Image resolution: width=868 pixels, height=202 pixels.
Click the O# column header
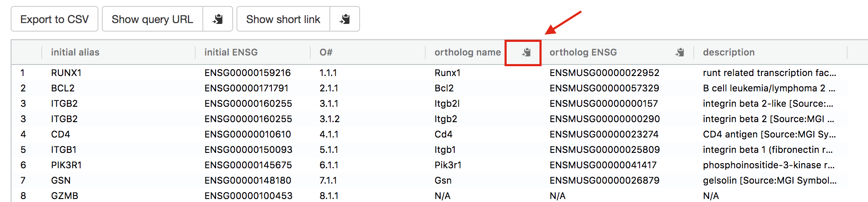click(x=326, y=53)
